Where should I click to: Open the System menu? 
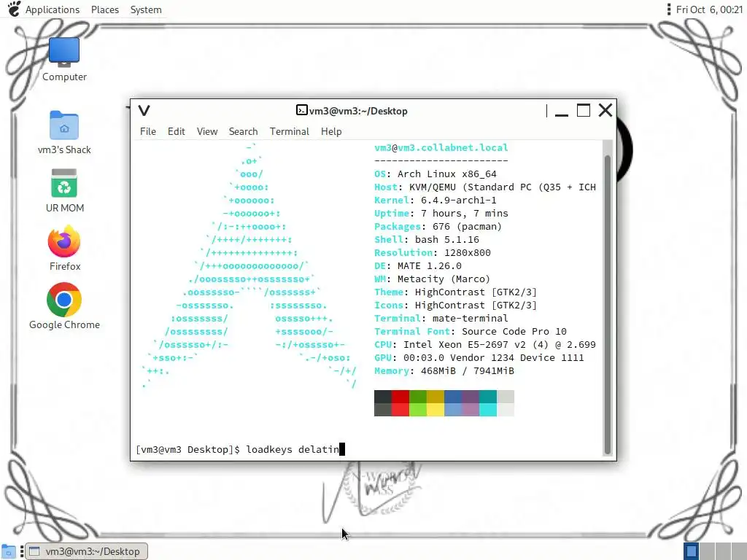(146, 9)
